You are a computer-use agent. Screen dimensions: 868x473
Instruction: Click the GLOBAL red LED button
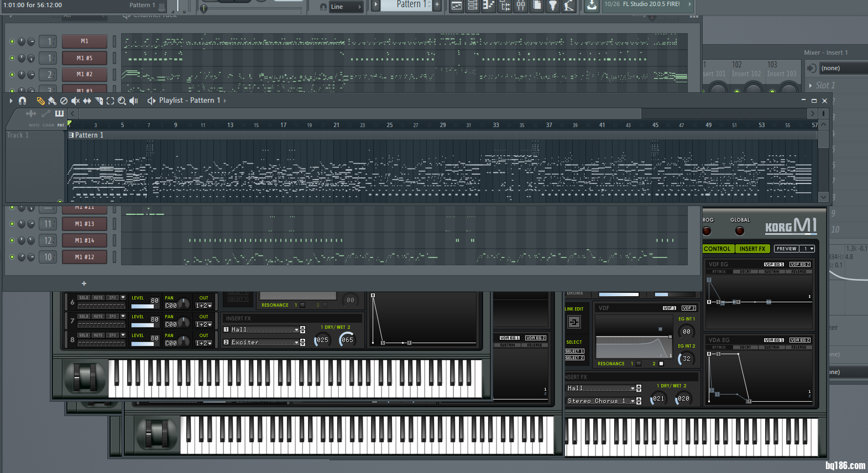[x=740, y=230]
